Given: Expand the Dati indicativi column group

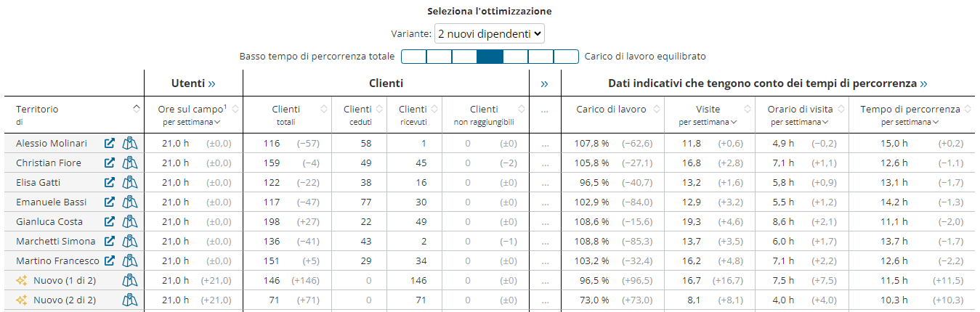Looking at the screenshot, I should [x=923, y=83].
